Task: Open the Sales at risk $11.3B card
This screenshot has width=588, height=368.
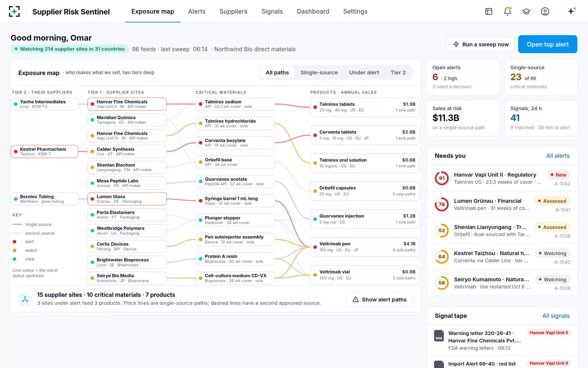Action: click(x=463, y=118)
